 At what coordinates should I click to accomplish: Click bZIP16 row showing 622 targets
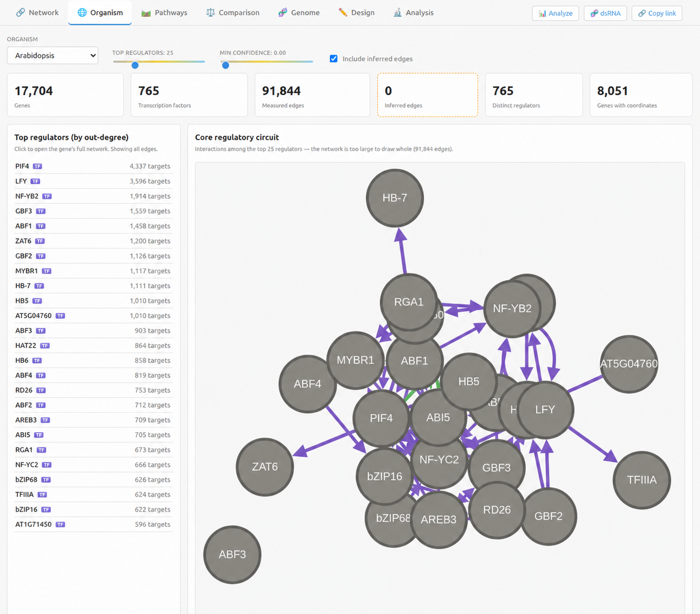93,509
